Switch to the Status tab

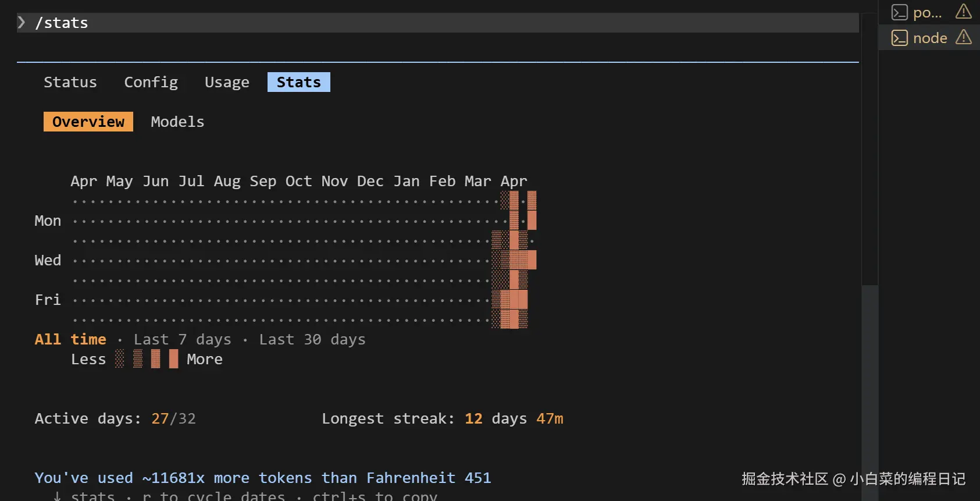point(70,82)
